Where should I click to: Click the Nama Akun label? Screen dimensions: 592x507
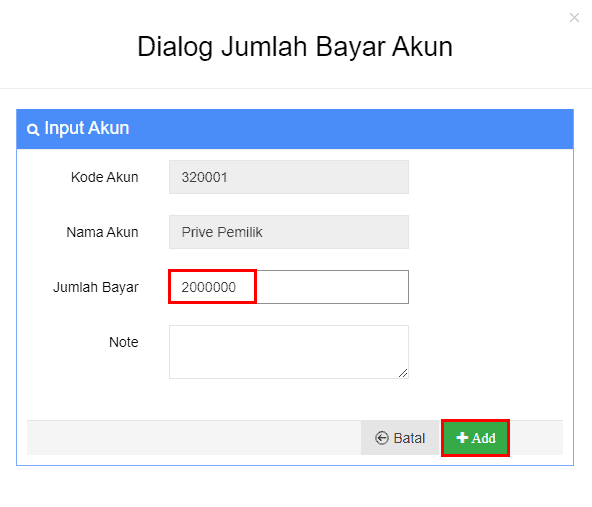pos(102,232)
